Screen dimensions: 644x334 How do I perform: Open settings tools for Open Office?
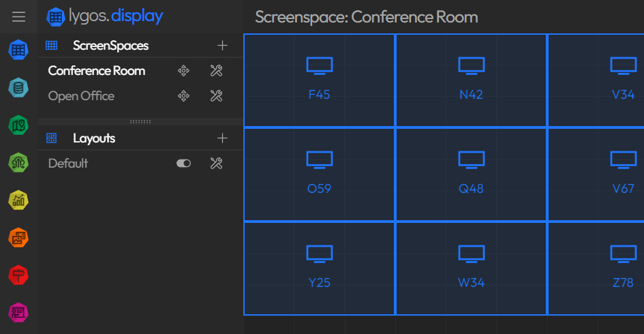point(217,96)
